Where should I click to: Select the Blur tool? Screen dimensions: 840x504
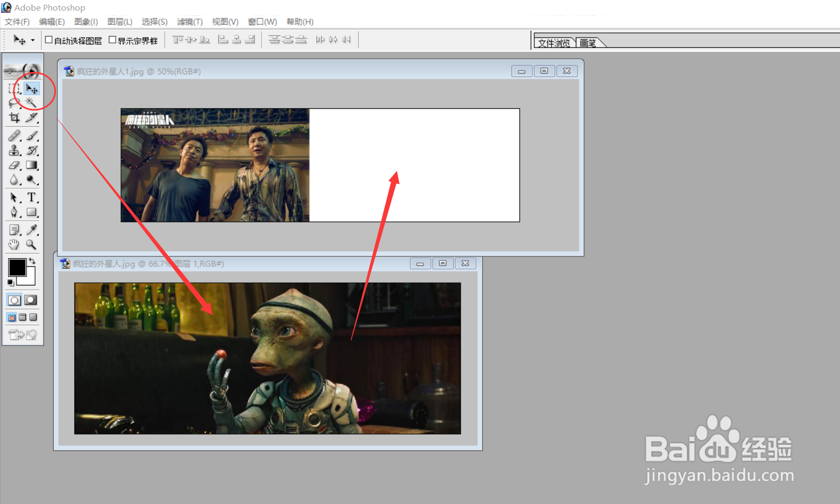point(14,180)
